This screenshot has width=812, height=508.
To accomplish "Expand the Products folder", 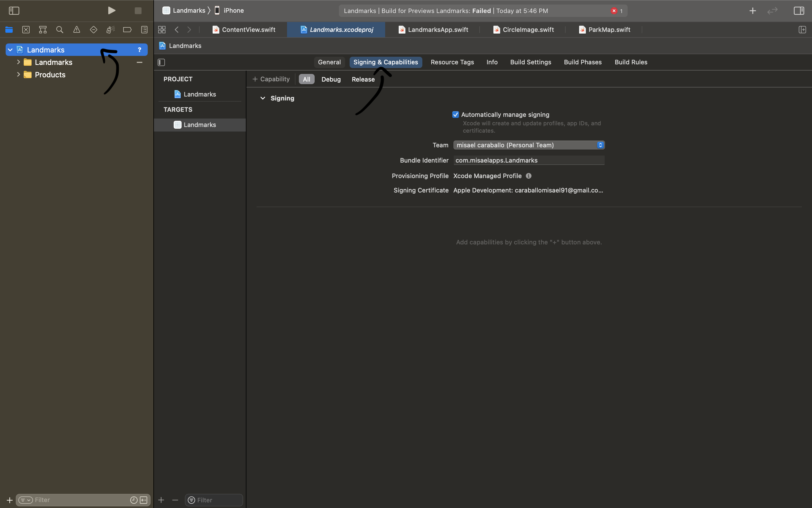I will tap(18, 75).
